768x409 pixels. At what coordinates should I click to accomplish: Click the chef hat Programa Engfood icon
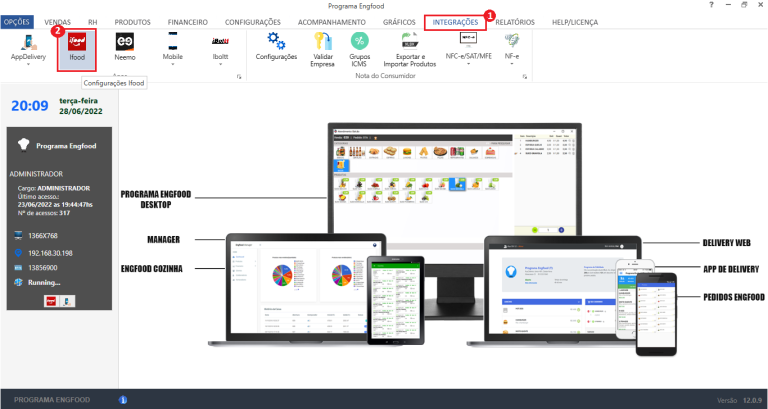[x=24, y=145]
